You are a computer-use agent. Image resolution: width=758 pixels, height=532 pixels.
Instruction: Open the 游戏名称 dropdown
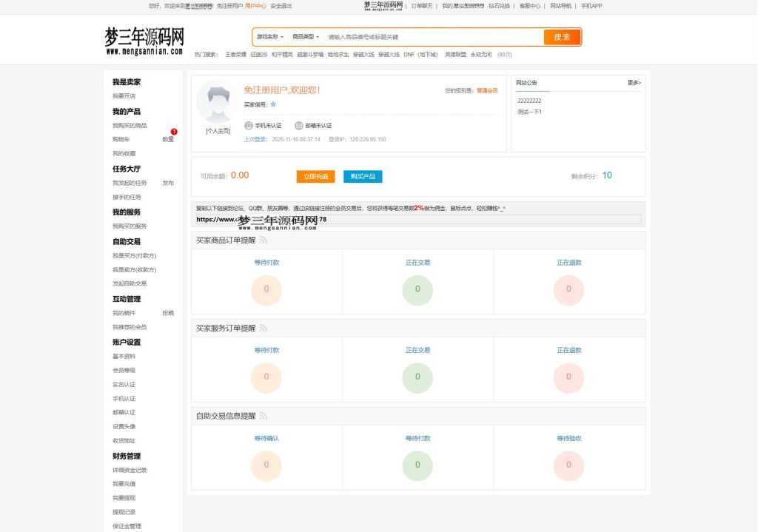(269, 36)
